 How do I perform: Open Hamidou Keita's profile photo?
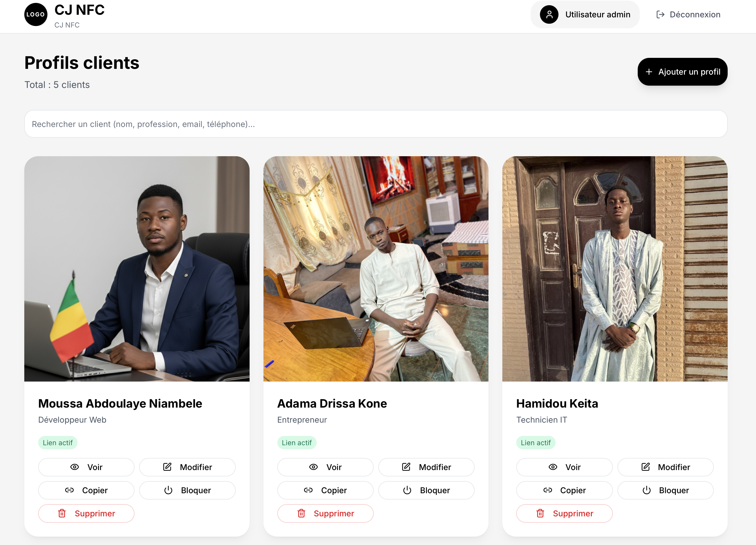(x=615, y=269)
